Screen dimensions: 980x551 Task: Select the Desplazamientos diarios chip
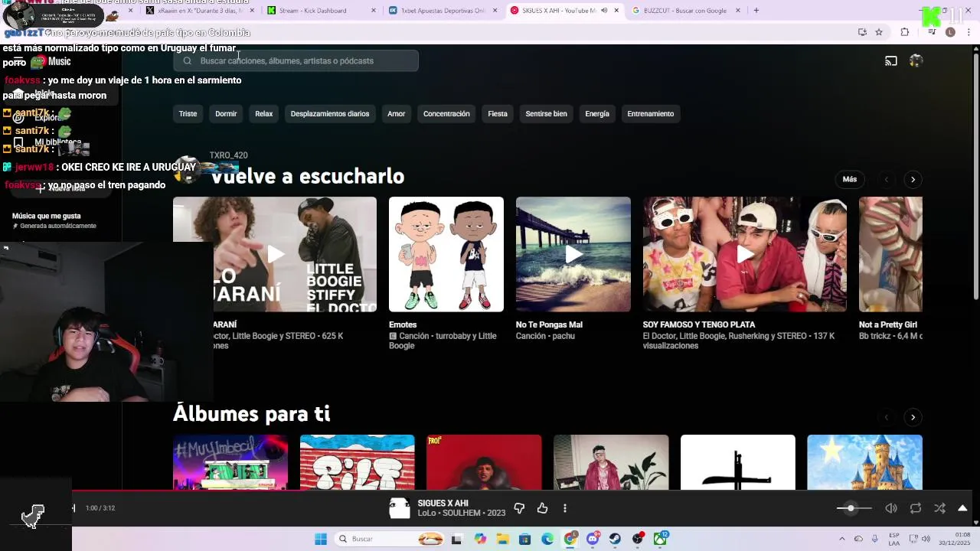pyautogui.click(x=330, y=114)
